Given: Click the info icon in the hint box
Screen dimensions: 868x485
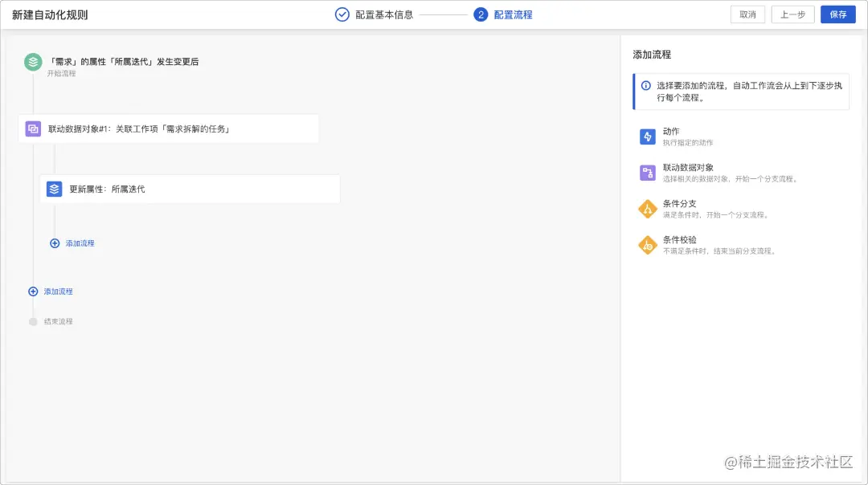Looking at the screenshot, I should (x=646, y=86).
